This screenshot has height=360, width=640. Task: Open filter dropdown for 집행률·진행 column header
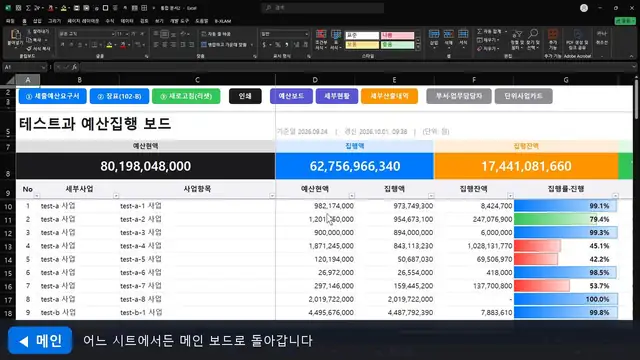[x=615, y=196]
